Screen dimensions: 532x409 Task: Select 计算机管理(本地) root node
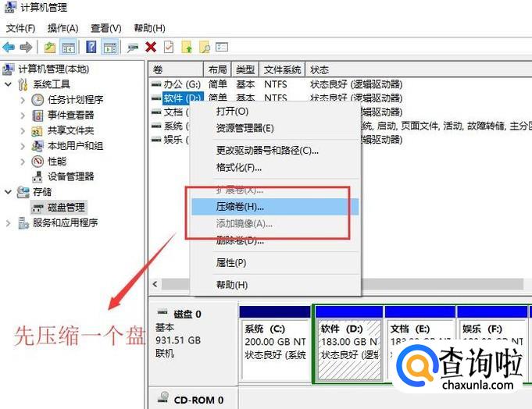coord(54,69)
